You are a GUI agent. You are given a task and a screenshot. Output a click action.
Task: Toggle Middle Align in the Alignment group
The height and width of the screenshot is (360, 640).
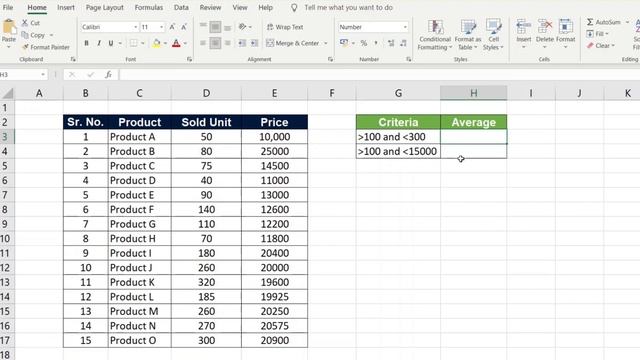point(215,27)
